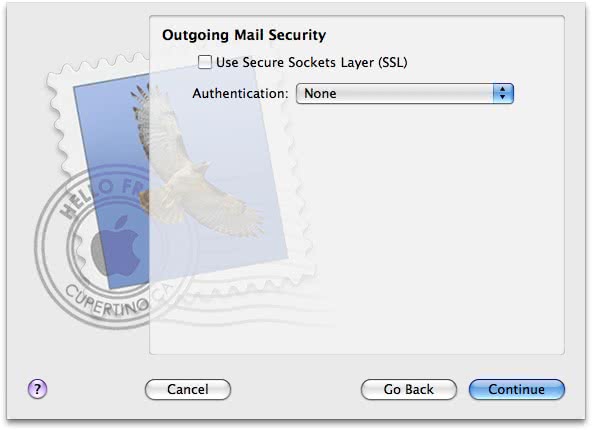Go Back to the previous step
The width and height of the screenshot is (592, 430).
(409, 389)
